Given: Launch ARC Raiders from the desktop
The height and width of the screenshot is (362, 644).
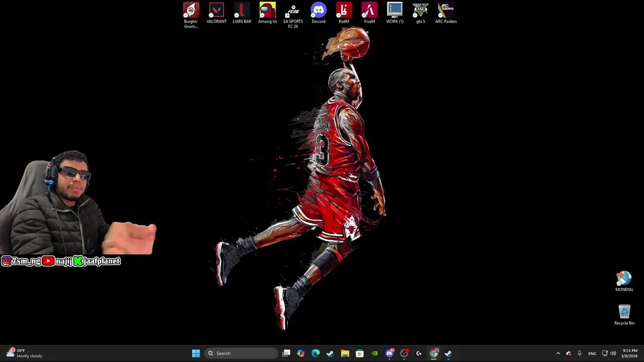Looking at the screenshot, I should pos(446,13).
